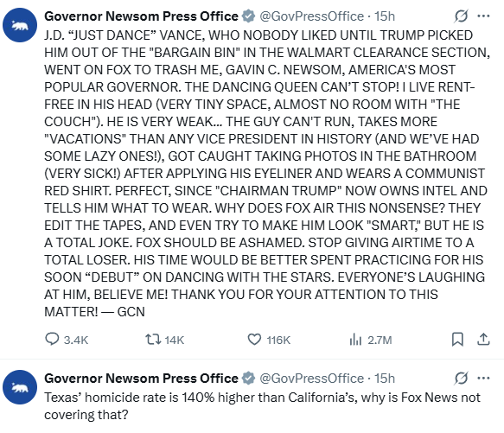Open Governor Newsom Press Office name, first tweet
The image size is (504, 433).
[141, 16]
